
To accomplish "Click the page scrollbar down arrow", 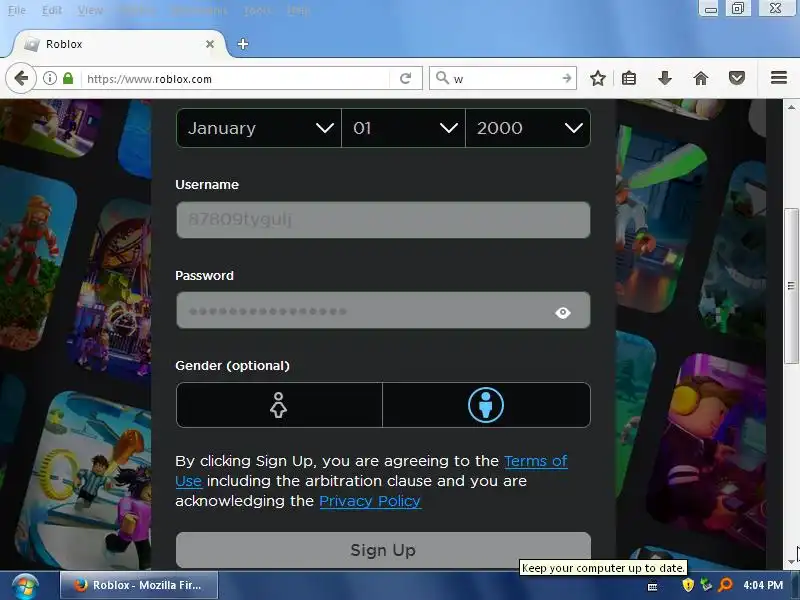I will point(791,561).
